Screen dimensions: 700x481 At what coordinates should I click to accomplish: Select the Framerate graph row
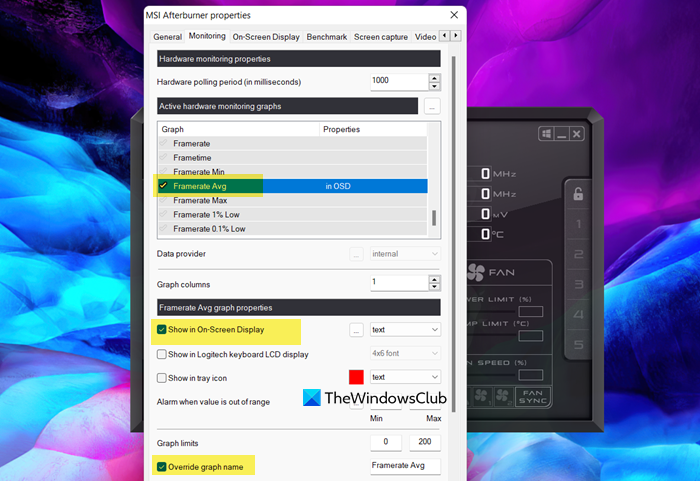[292, 143]
